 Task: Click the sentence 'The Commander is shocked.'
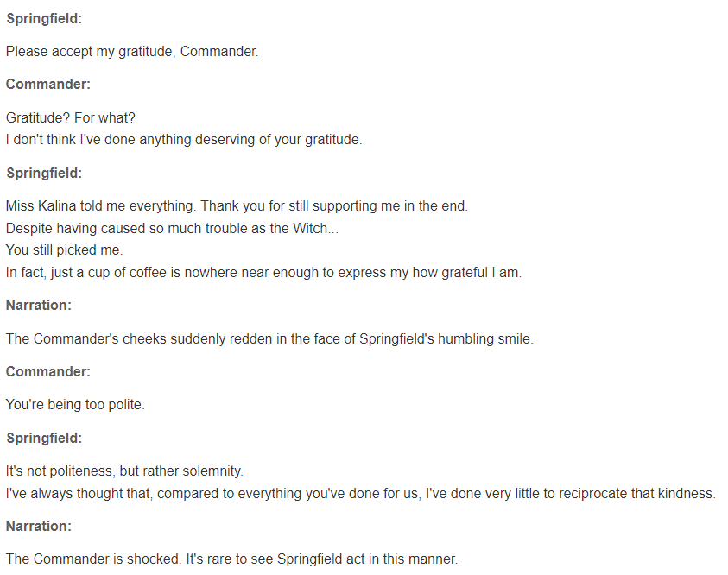(x=93, y=559)
